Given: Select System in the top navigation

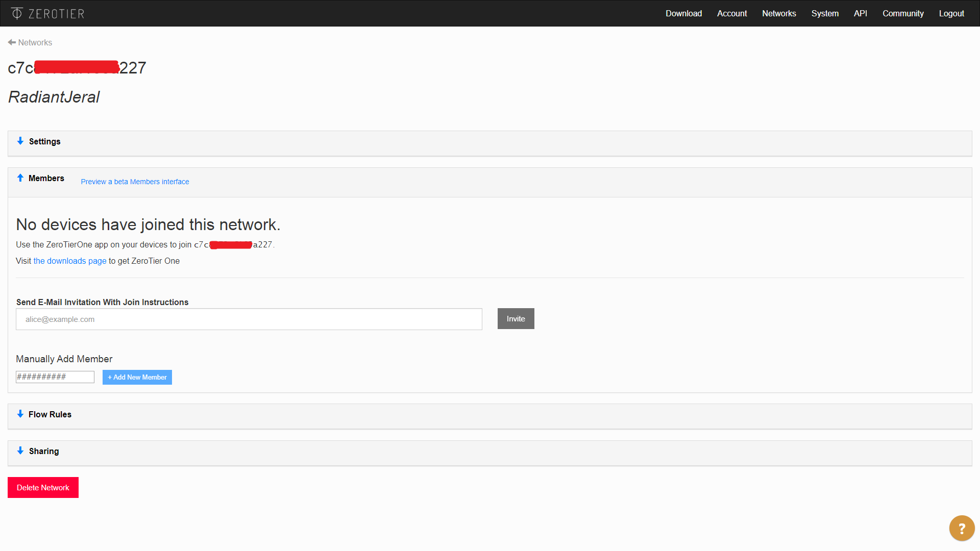Looking at the screenshot, I should [825, 13].
